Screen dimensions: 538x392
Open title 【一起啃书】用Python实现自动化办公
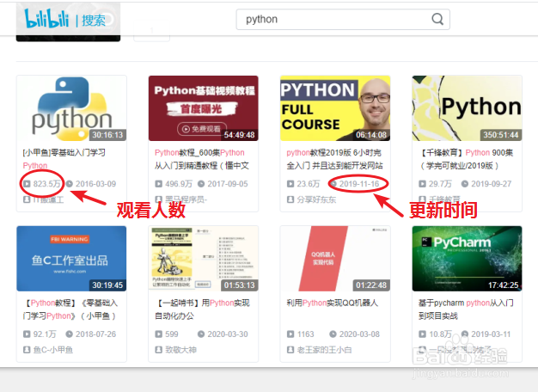click(x=203, y=309)
